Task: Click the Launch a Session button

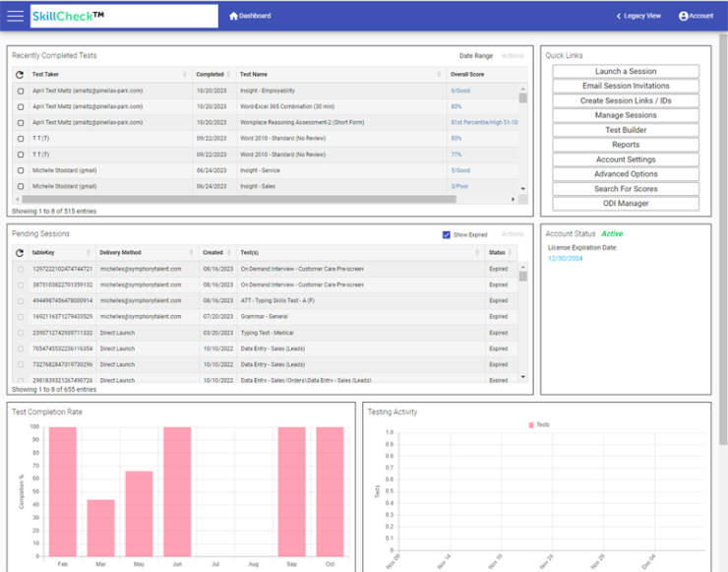Action: (626, 72)
